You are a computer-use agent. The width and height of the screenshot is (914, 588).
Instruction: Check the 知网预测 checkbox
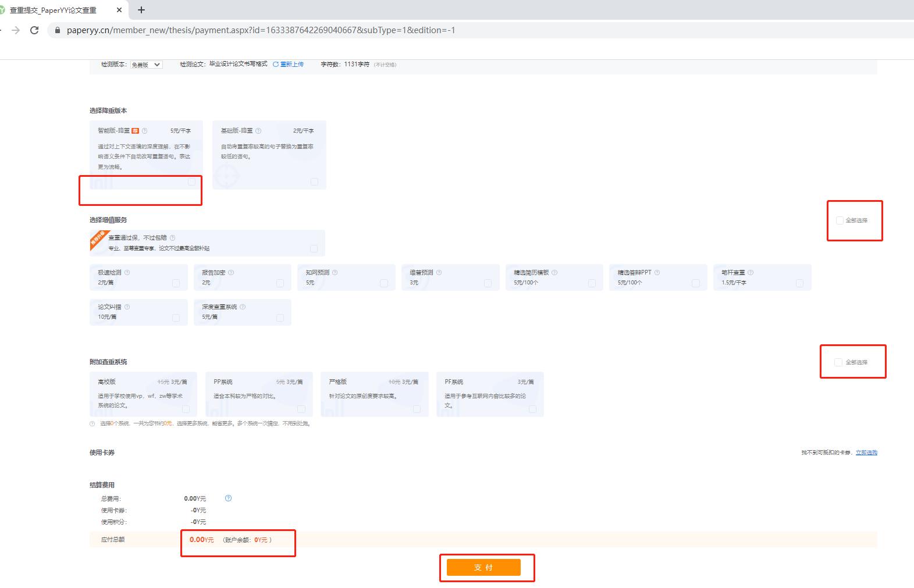384,283
